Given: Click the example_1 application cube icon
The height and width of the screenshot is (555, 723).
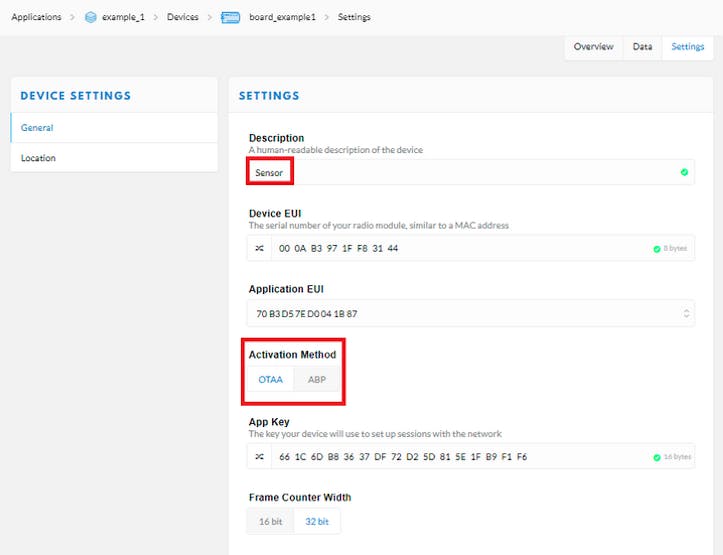Looking at the screenshot, I should (91, 17).
